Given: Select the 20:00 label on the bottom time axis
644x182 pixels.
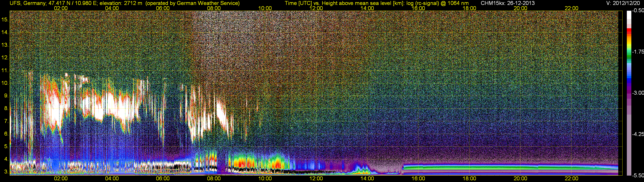Looking at the screenshot, I should point(521,179).
